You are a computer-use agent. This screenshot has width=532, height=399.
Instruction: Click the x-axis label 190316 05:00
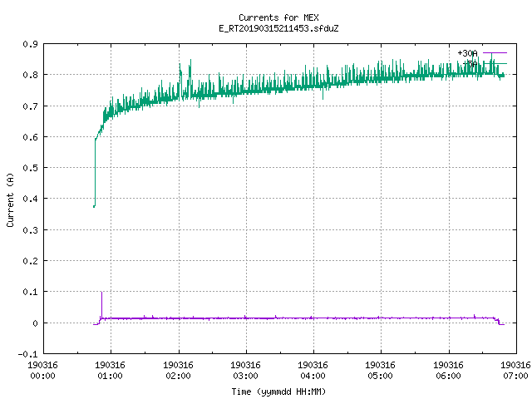point(381,371)
